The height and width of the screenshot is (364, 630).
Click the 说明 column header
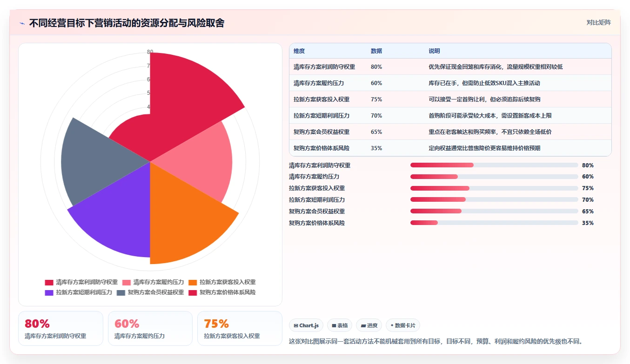click(434, 51)
